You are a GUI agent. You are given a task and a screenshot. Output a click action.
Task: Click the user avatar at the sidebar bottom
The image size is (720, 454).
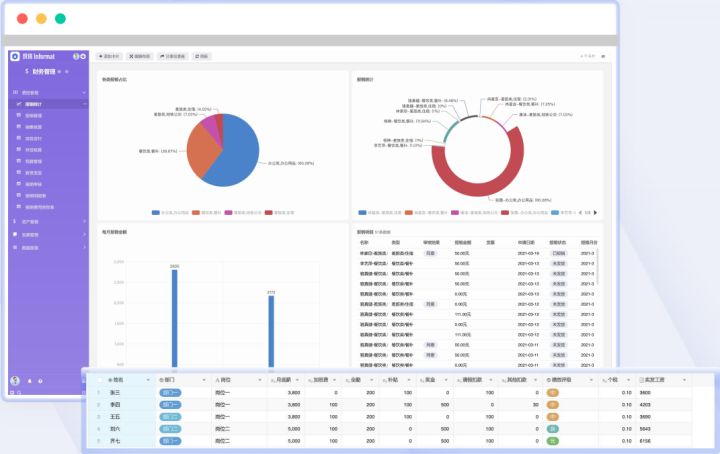pyautogui.click(x=15, y=381)
